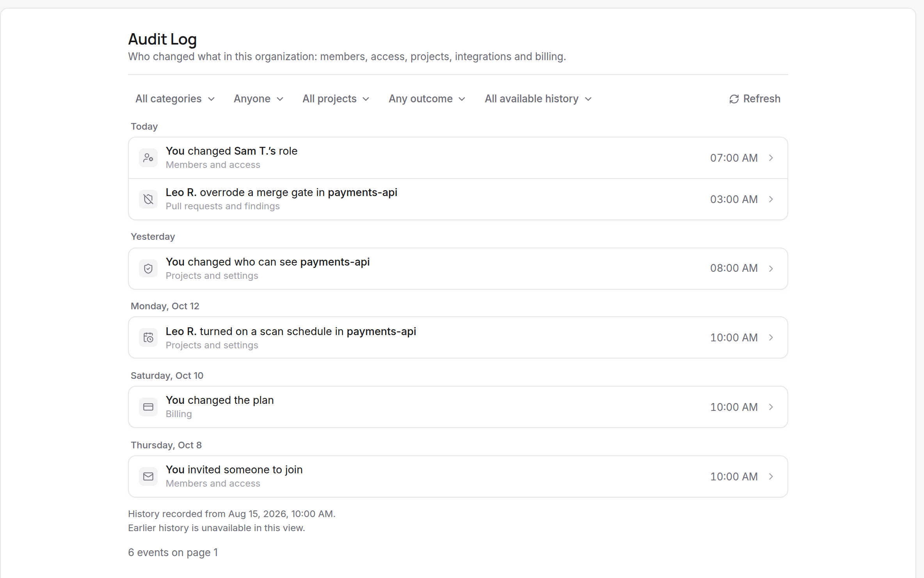Expand the 'invited someone to join' event chevron

[771, 476]
